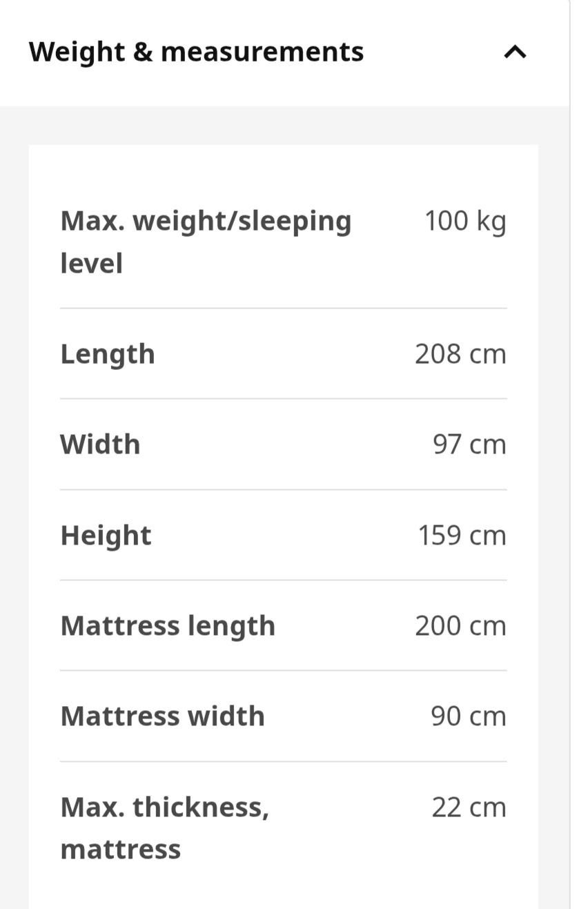Click the word 'mattress' under Max. thickness
Viewport: 588px width, 909px height.
tap(120, 850)
